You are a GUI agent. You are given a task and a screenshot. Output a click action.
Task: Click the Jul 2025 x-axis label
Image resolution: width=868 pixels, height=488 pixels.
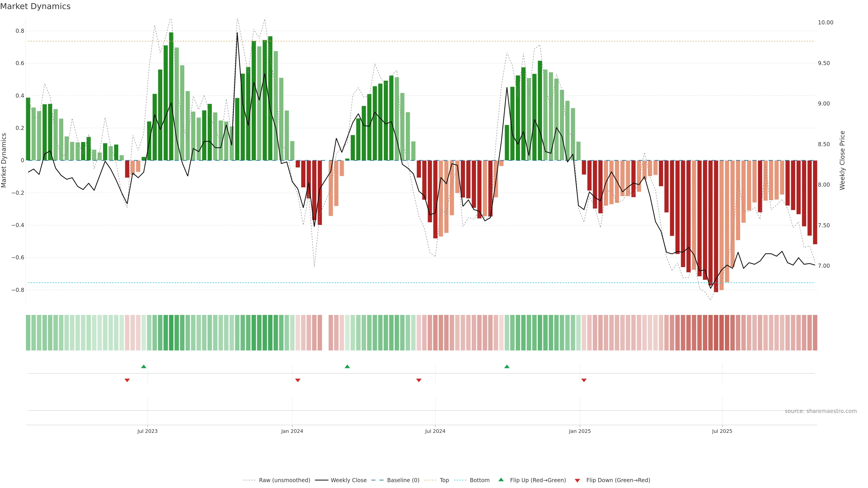[722, 431]
